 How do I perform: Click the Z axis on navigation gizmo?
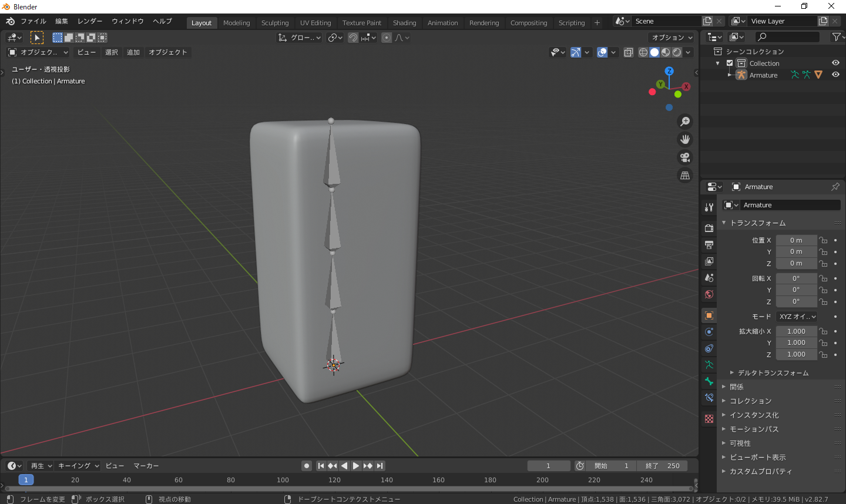pyautogui.click(x=669, y=71)
